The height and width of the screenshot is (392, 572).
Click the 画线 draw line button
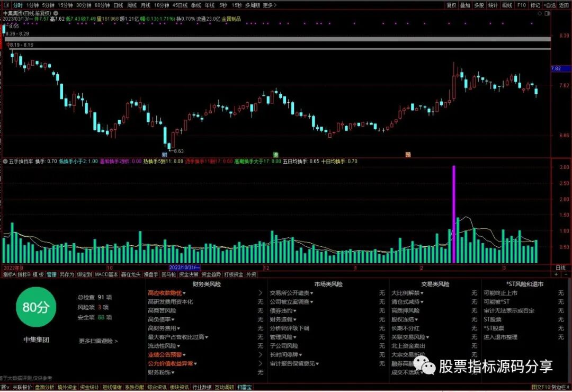[x=507, y=5]
